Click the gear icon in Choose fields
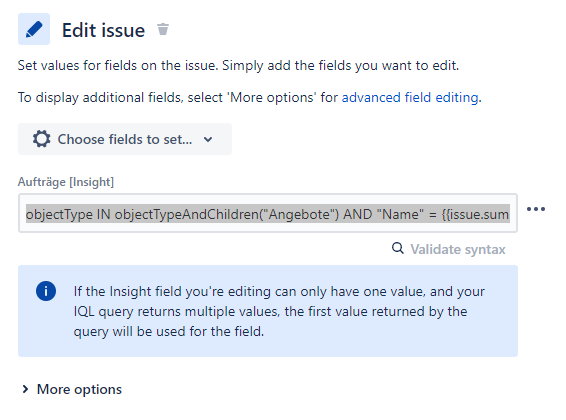This screenshot has width=566, height=420. tap(42, 139)
